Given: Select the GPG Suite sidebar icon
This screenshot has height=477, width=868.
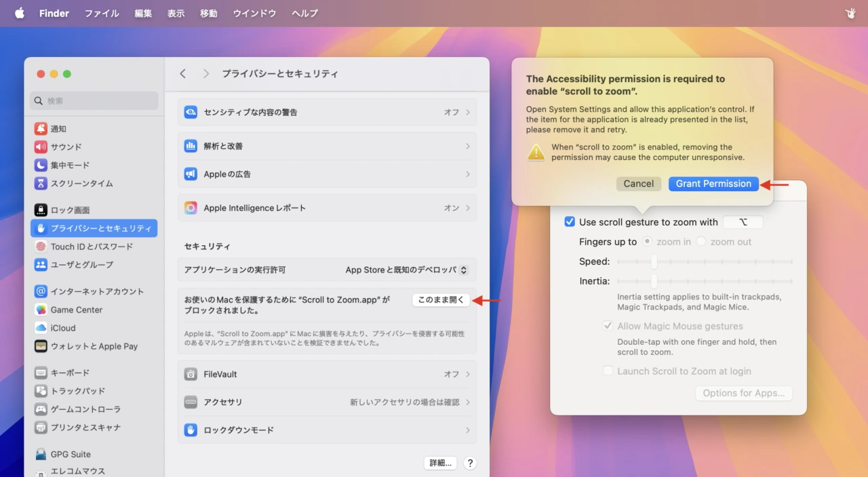Looking at the screenshot, I should 41,454.
